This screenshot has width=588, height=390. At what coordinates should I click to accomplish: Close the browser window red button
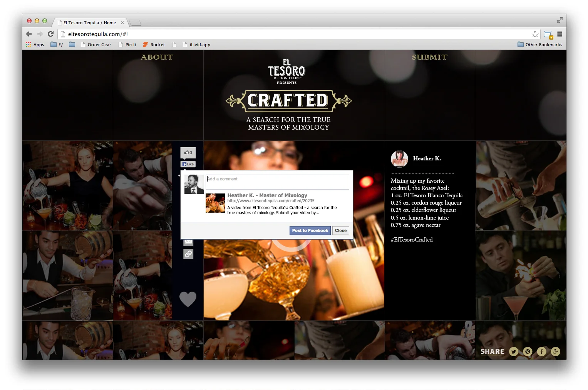point(29,21)
